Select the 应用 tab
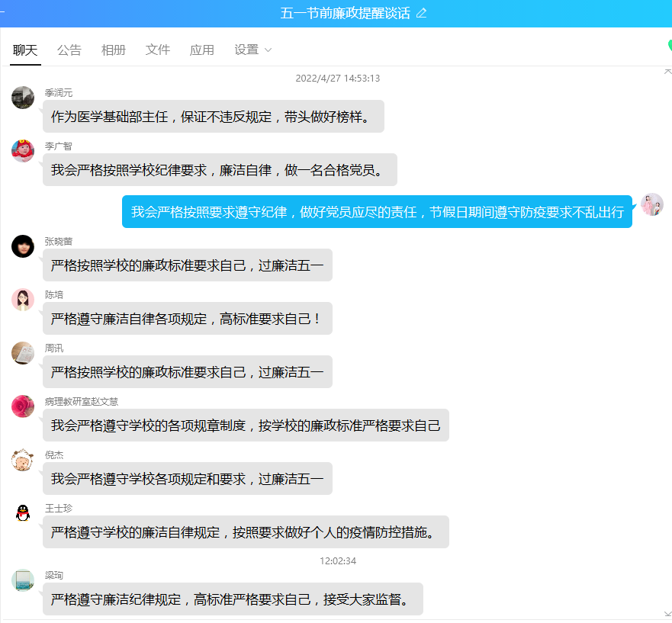The width and height of the screenshot is (672, 623). [x=201, y=50]
